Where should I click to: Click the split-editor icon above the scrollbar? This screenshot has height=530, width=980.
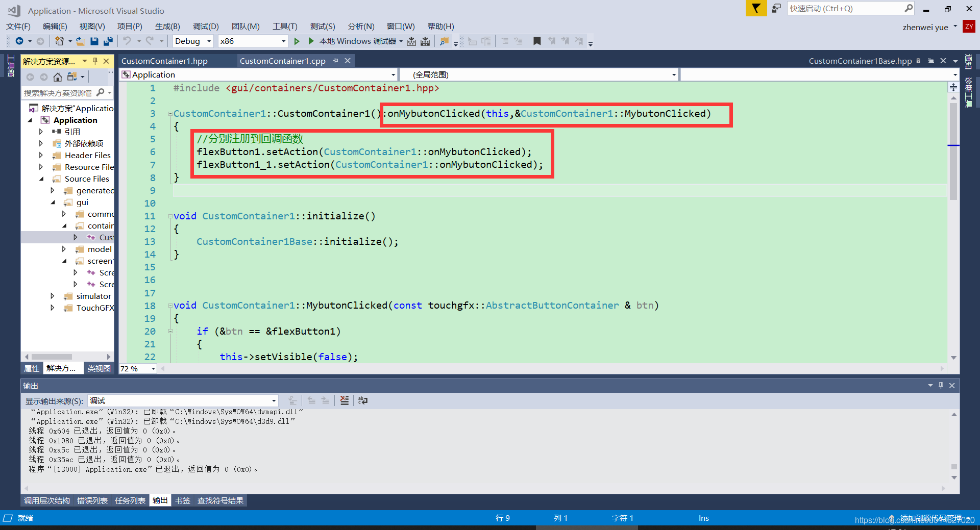click(x=953, y=87)
